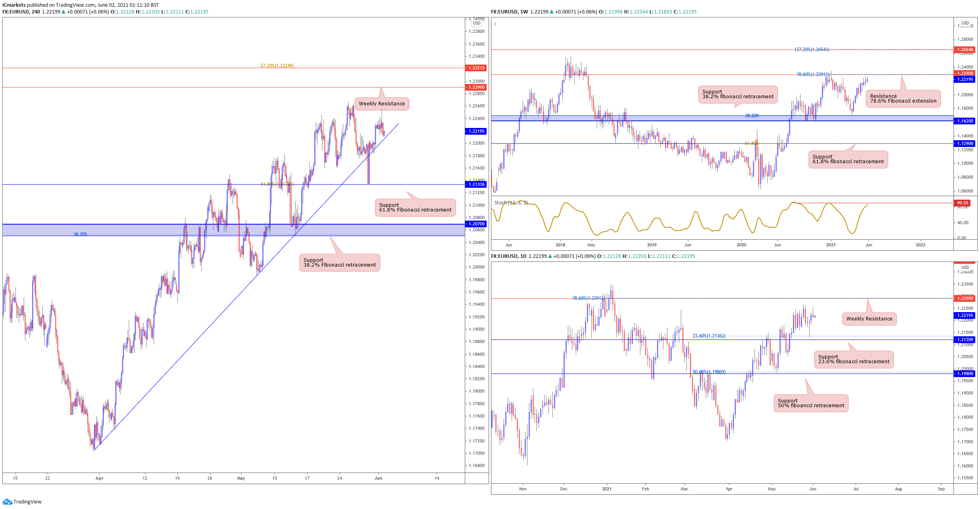Select Support 23.6% fibonacci retracement callout
Image resolution: width=980 pixels, height=509 pixels.
click(x=854, y=359)
